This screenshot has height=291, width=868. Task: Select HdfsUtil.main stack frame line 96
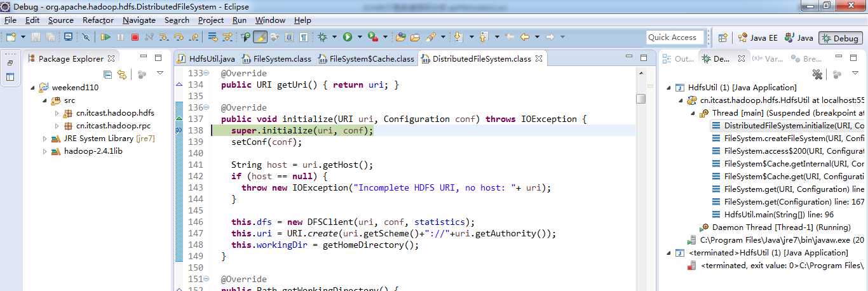click(773, 215)
